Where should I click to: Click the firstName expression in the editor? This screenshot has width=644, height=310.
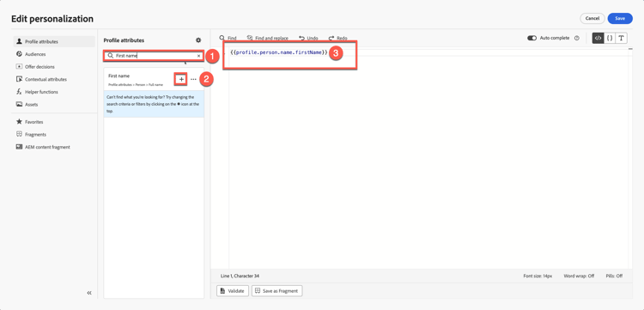pyautogui.click(x=279, y=52)
